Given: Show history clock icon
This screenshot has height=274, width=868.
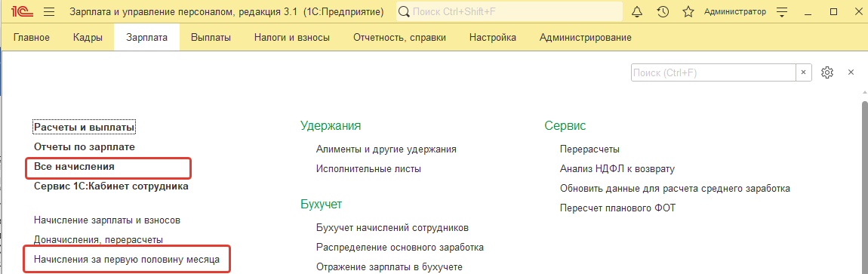Looking at the screenshot, I should click(x=663, y=11).
